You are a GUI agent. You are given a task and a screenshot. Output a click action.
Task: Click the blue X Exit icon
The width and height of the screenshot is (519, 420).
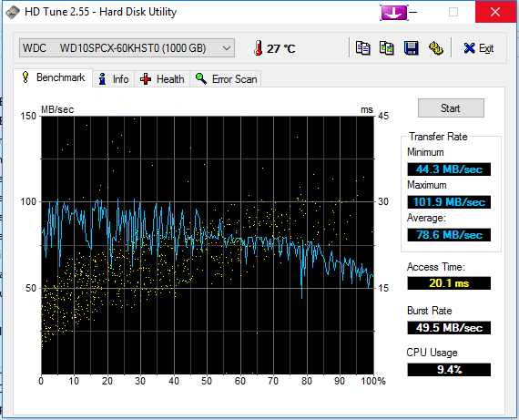pos(469,48)
